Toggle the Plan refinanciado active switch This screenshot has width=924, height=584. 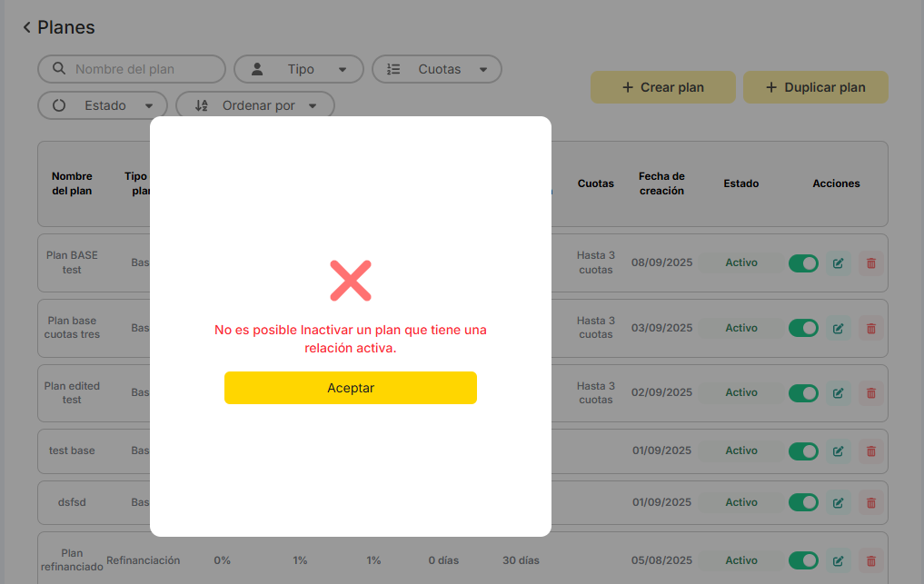pyautogui.click(x=803, y=561)
